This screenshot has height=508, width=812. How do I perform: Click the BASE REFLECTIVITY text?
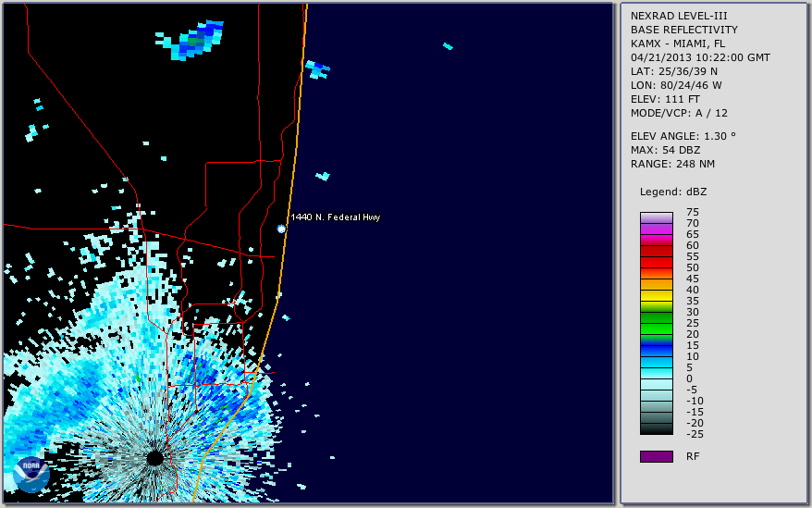pos(684,30)
